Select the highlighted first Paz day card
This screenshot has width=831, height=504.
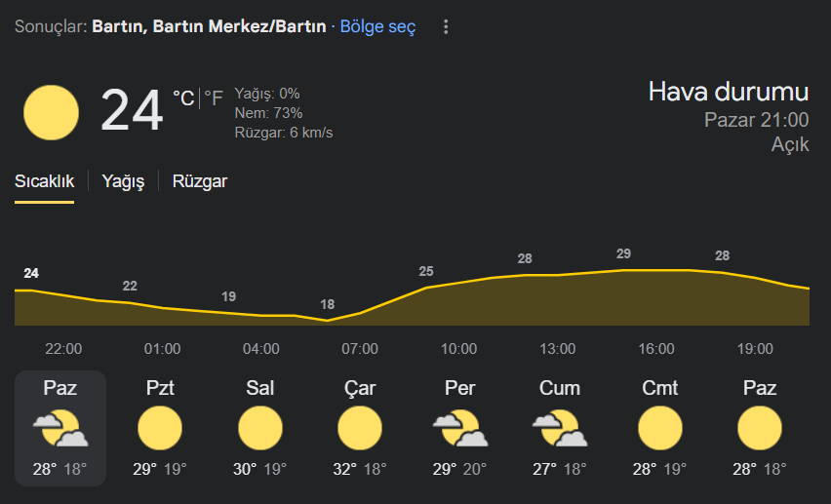coord(60,428)
